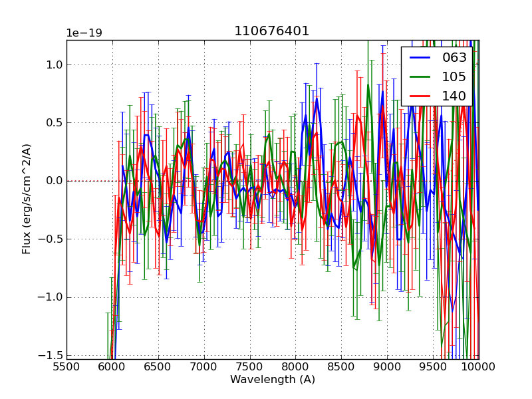The height and width of the screenshot is (399, 532).
Task: Select the 10000 x-axis tick label
Action: [478, 366]
